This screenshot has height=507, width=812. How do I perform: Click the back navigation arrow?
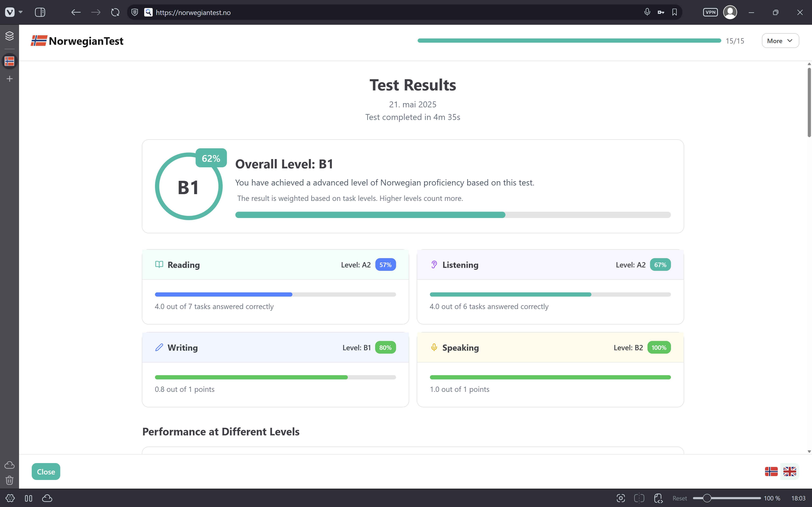point(76,12)
